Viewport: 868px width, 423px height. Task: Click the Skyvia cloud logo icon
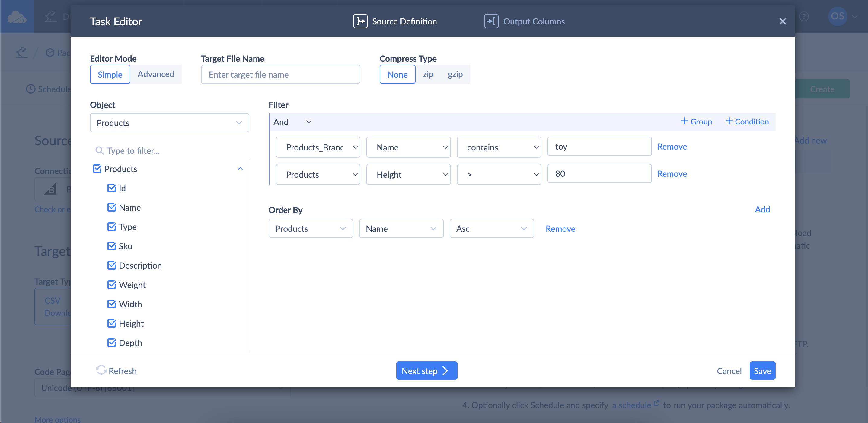[17, 17]
